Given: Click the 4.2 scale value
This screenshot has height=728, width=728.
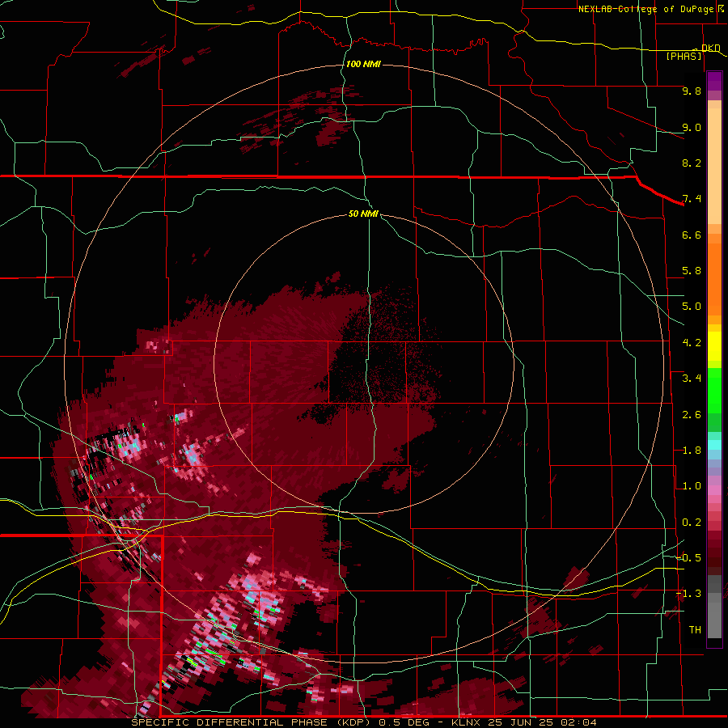Looking at the screenshot, I should [692, 343].
